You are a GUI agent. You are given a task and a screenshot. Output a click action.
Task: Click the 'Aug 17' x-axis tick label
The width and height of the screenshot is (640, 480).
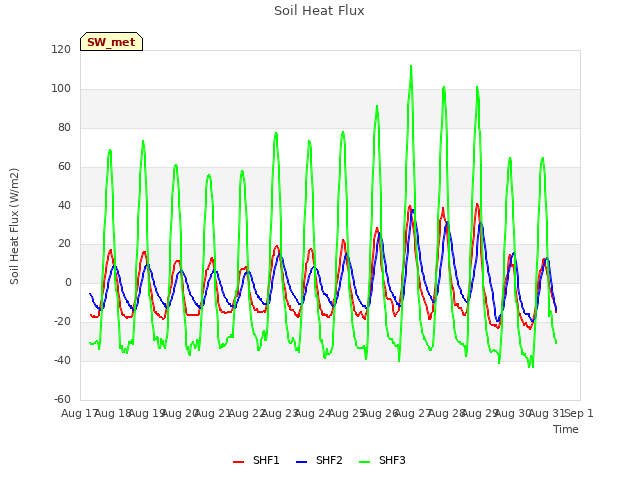[x=79, y=413]
